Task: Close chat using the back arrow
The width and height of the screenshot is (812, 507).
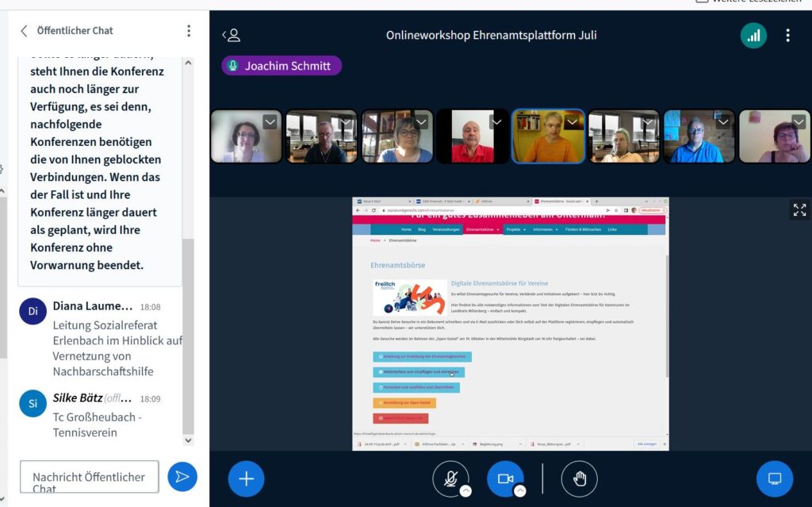Action: coord(24,31)
